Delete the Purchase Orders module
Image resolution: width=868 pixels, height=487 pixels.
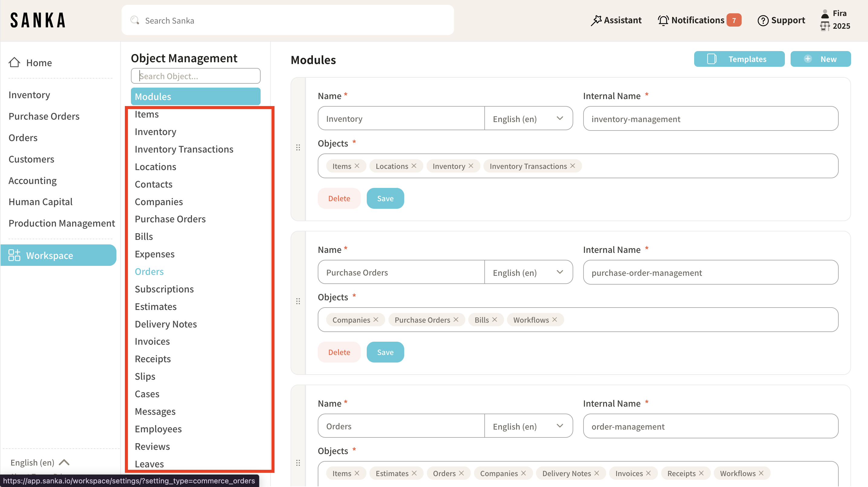[339, 352]
